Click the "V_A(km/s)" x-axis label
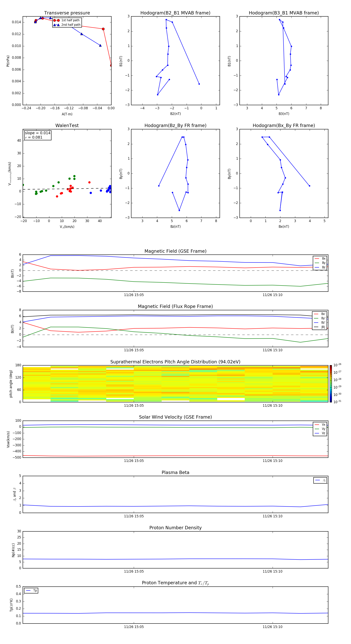This screenshot has width=351, height=644. [67, 227]
